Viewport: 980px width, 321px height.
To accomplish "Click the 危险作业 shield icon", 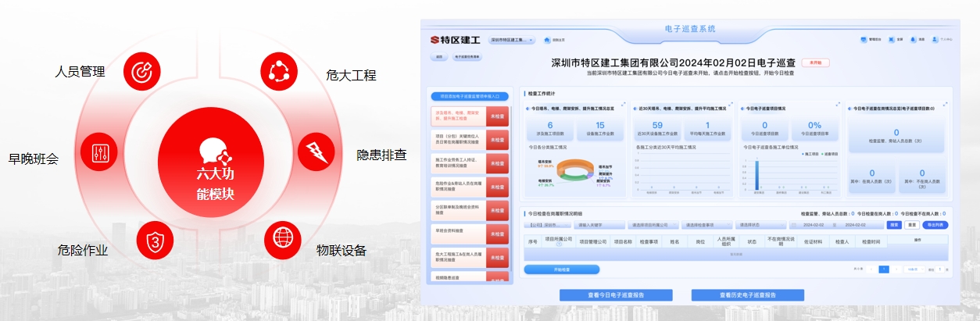I will [x=155, y=241].
